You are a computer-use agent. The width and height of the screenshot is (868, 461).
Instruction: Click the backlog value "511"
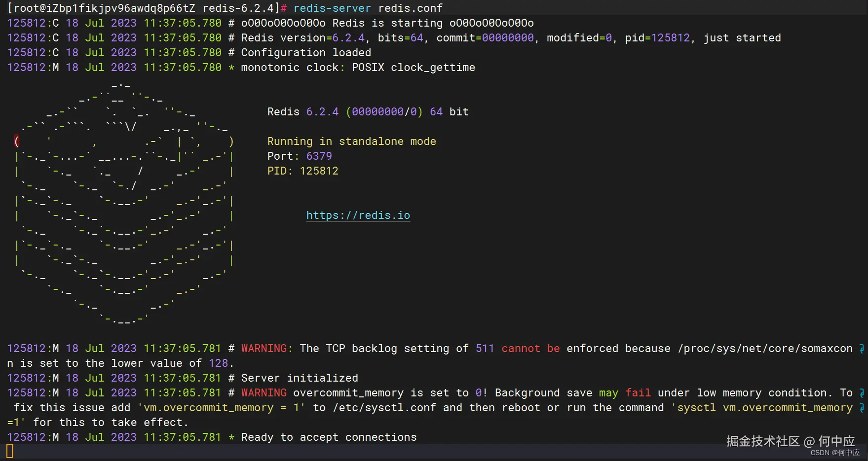pyautogui.click(x=485, y=349)
